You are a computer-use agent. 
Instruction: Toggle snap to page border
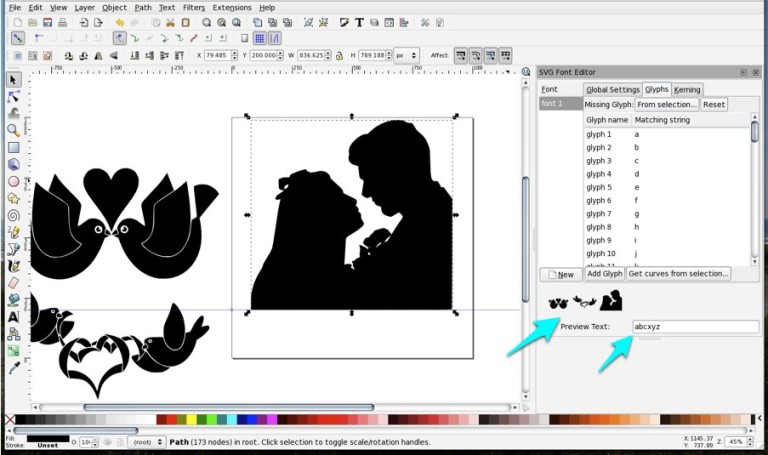244,38
